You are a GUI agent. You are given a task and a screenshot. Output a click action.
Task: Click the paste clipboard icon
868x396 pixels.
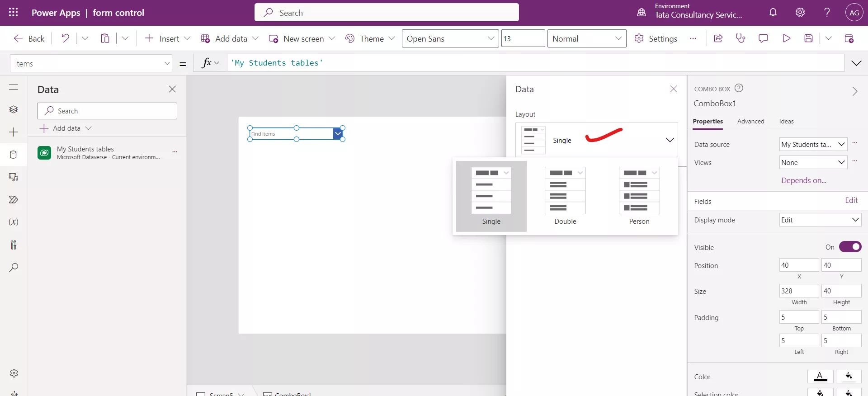coord(105,38)
